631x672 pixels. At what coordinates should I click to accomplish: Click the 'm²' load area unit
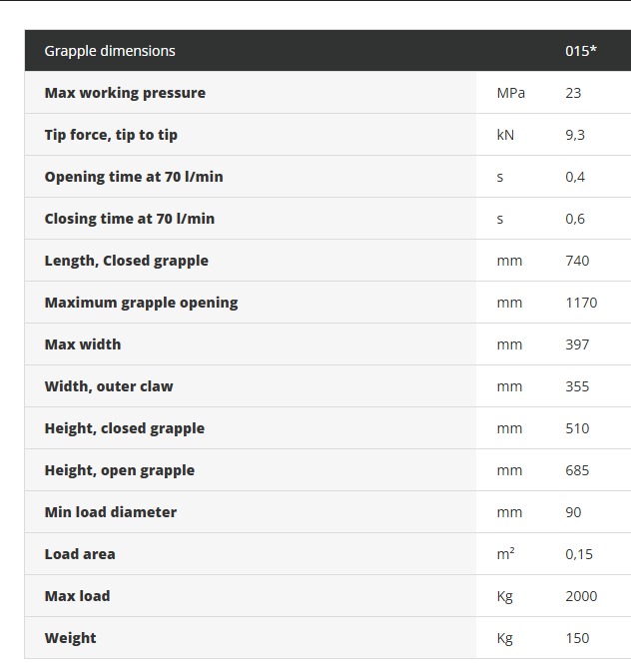(506, 554)
